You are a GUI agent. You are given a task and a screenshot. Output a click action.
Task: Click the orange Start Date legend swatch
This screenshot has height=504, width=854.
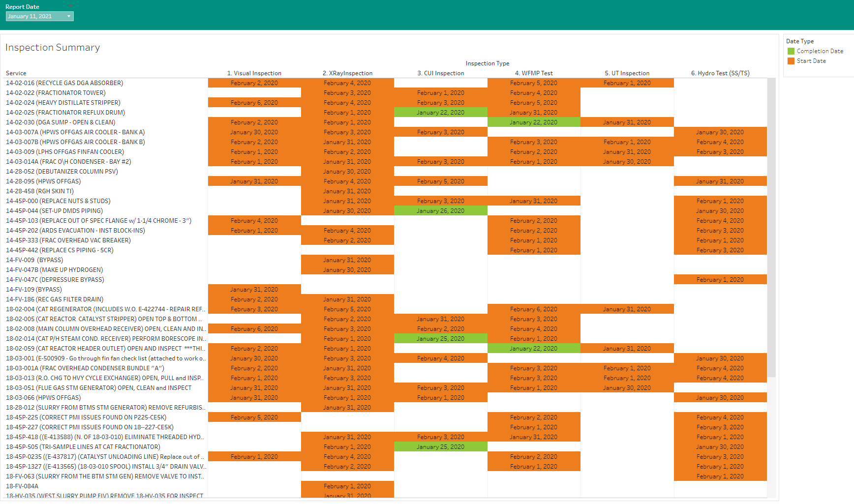(791, 61)
